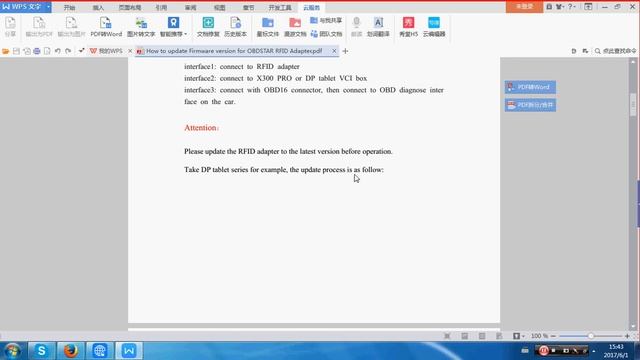The height and width of the screenshot is (360, 640).
Task: Open Firefox from the taskbar
Action: pos(71,351)
